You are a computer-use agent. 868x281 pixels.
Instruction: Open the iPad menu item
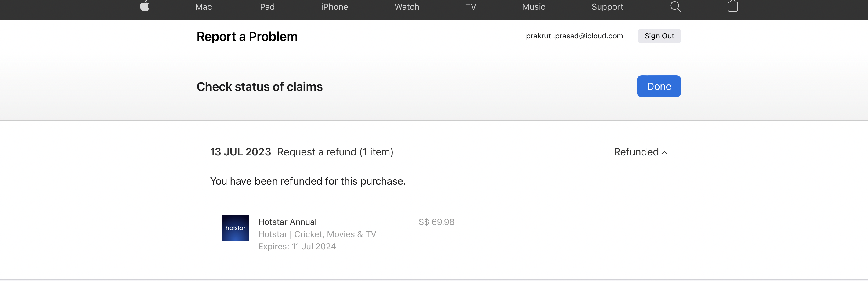pyautogui.click(x=266, y=7)
